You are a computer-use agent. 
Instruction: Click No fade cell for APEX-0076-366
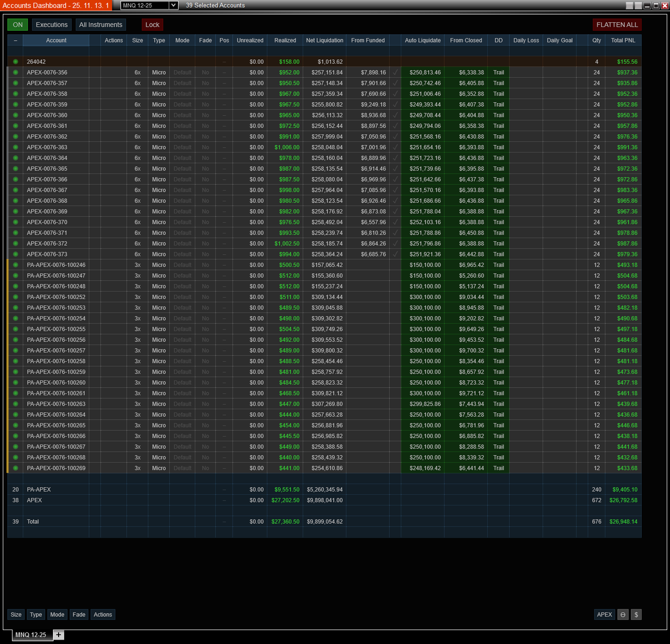[205, 179]
